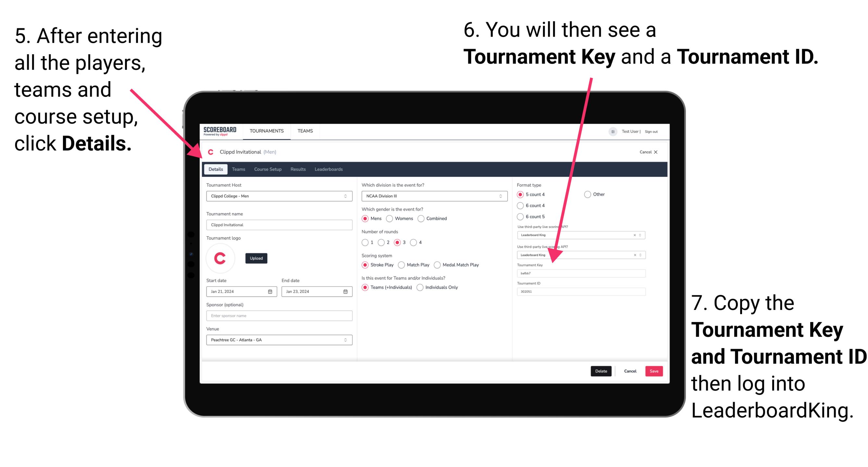
Task: Click the Clippd Scoreboard logo icon
Action: (x=221, y=131)
